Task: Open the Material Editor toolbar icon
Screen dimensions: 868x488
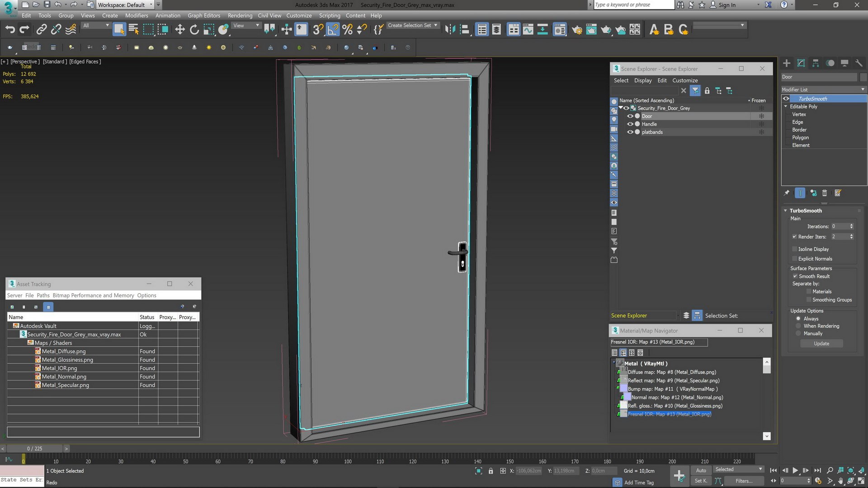Action: [560, 30]
